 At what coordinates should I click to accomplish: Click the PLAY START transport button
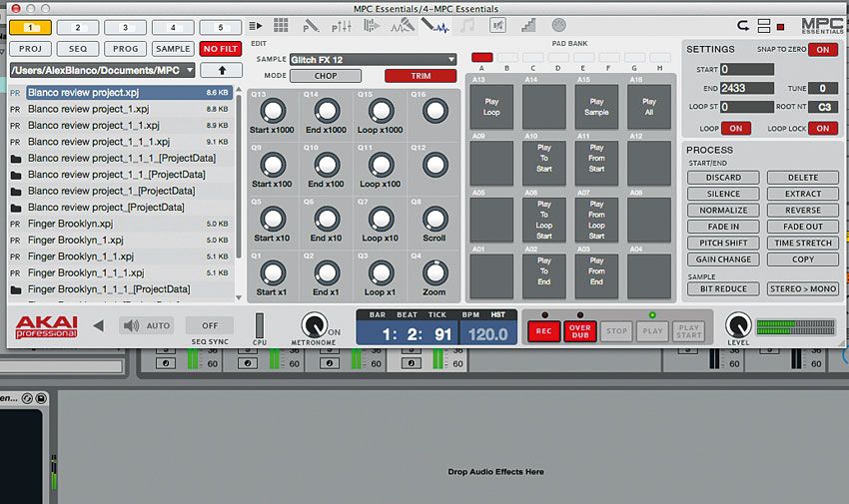(689, 331)
